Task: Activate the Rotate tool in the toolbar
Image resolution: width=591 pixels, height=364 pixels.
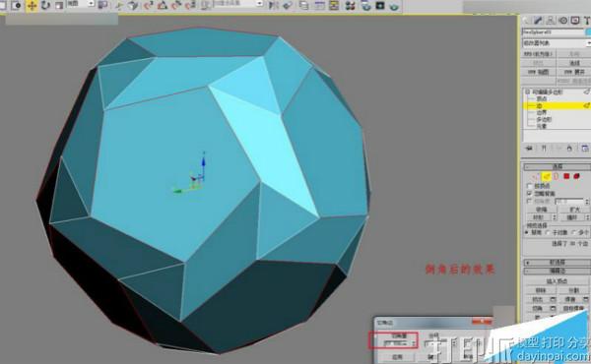Action: pos(45,5)
